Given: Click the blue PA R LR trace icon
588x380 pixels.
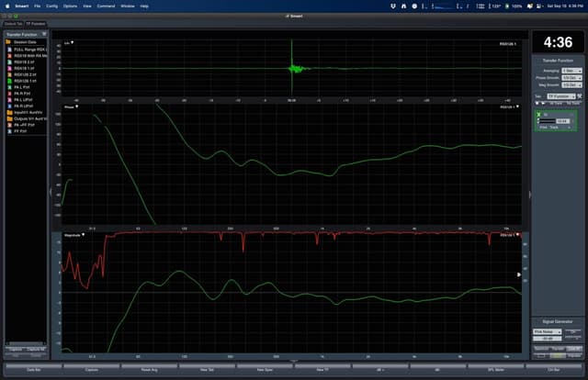Looking at the screenshot, I should (x=10, y=106).
